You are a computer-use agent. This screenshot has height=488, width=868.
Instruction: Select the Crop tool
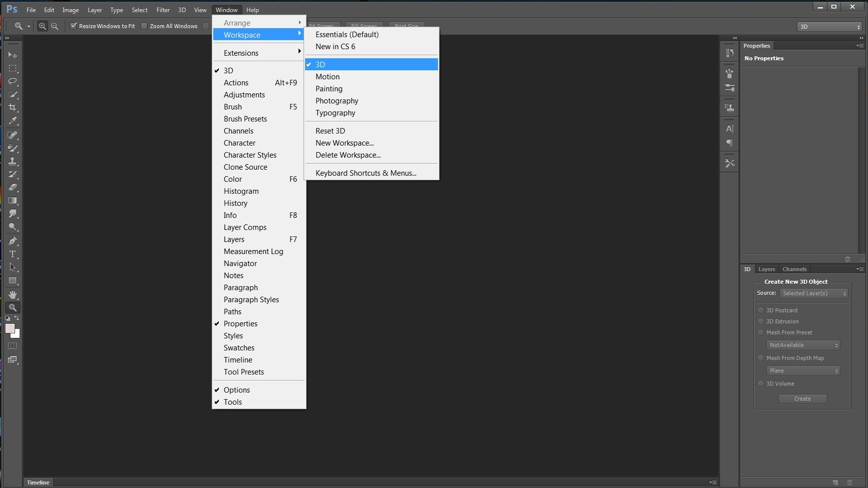(x=13, y=107)
